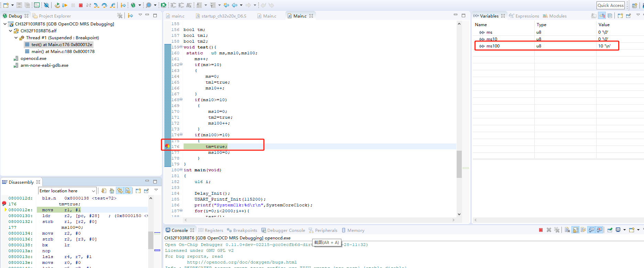This screenshot has width=644, height=268.
Task: Open the New file dropdown arrow in toolbar
Action: pyautogui.click(x=12, y=5)
